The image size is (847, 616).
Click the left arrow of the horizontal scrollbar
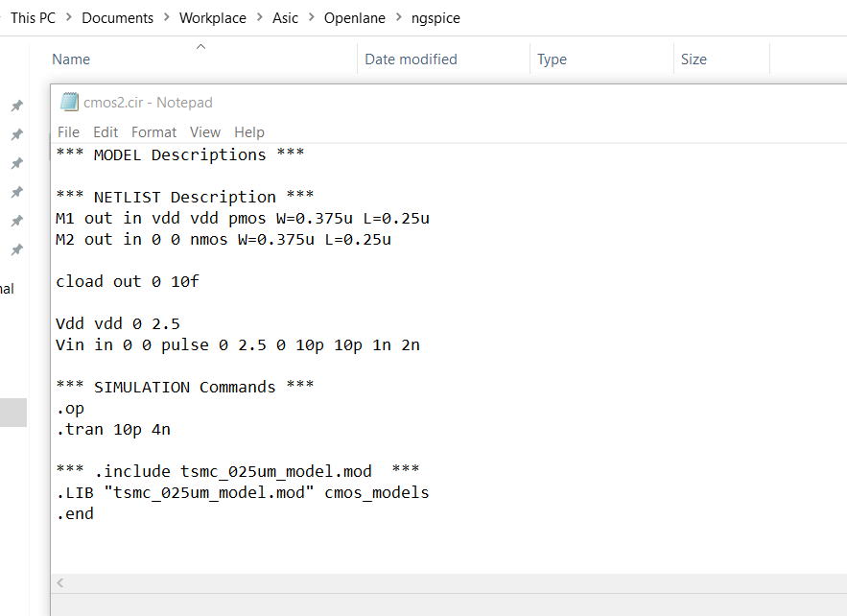click(x=59, y=582)
